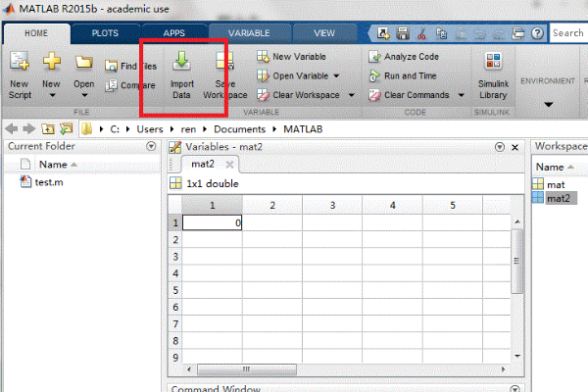Click Import Data
This screenshot has width=588, height=392.
coord(182,75)
